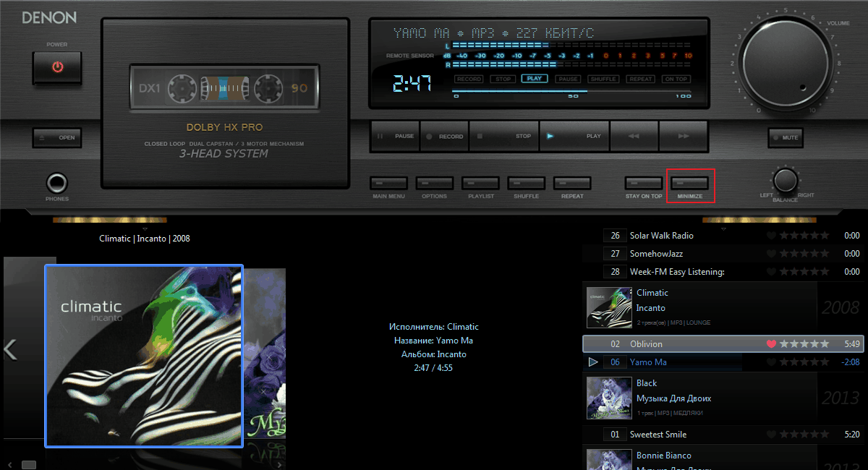Screen dimensions: 868x470
Task: Turn off the deck with the Power button
Action: click(57, 67)
